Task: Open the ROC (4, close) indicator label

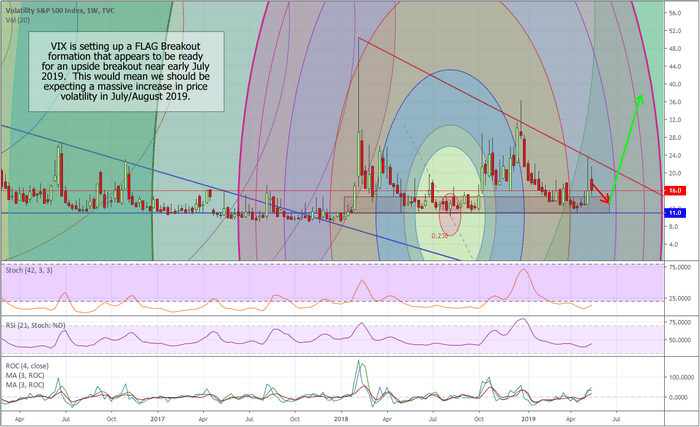Action: click(27, 366)
